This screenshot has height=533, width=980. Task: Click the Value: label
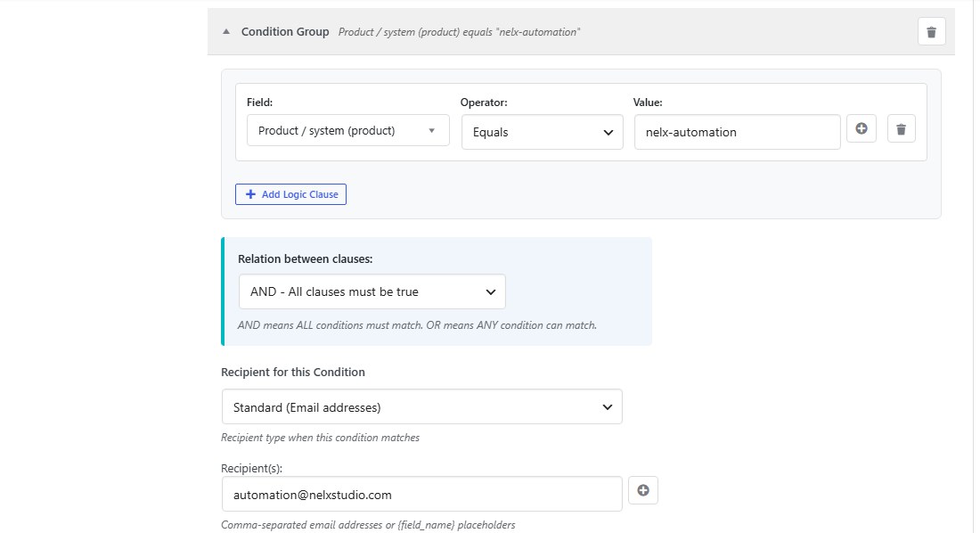point(648,102)
